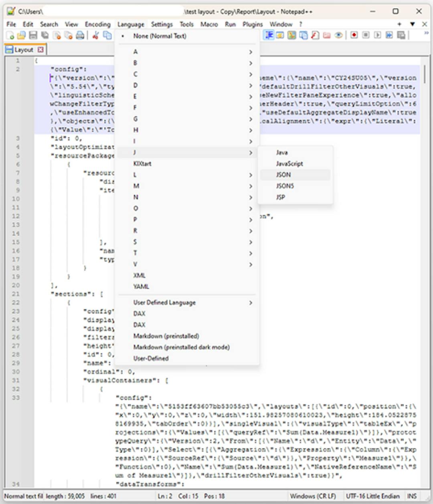Select JSON from the J submenu
This screenshot has height=504, width=433.
tap(295, 175)
